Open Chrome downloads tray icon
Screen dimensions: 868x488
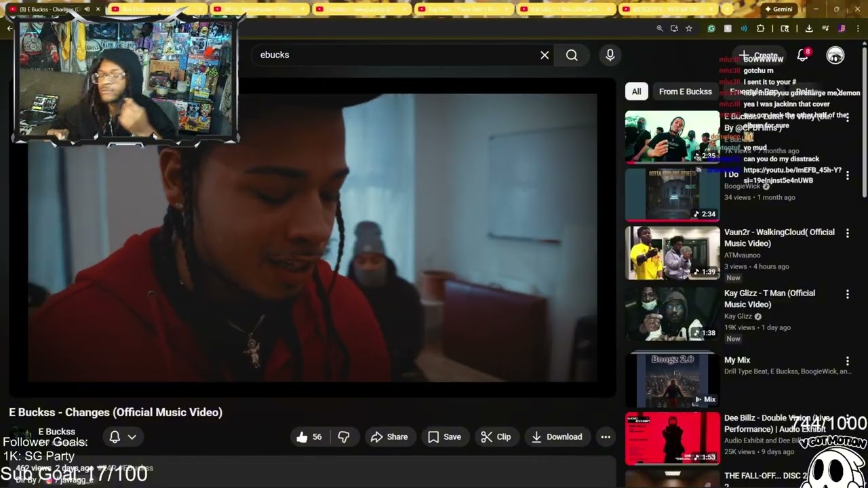(809, 28)
